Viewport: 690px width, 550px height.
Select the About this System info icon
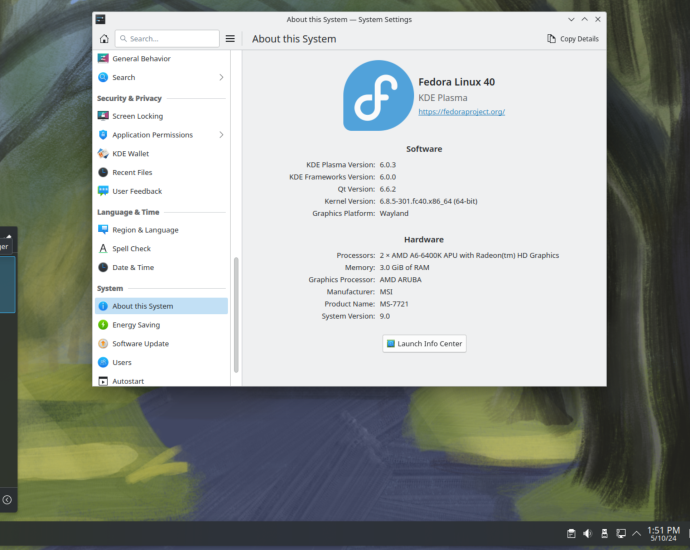(x=103, y=306)
